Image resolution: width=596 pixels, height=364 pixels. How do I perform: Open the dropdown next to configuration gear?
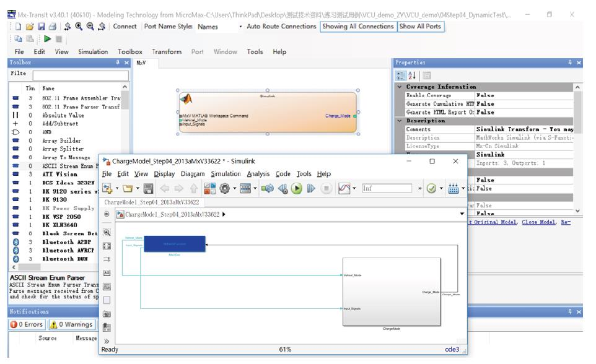pyautogui.click(x=235, y=188)
